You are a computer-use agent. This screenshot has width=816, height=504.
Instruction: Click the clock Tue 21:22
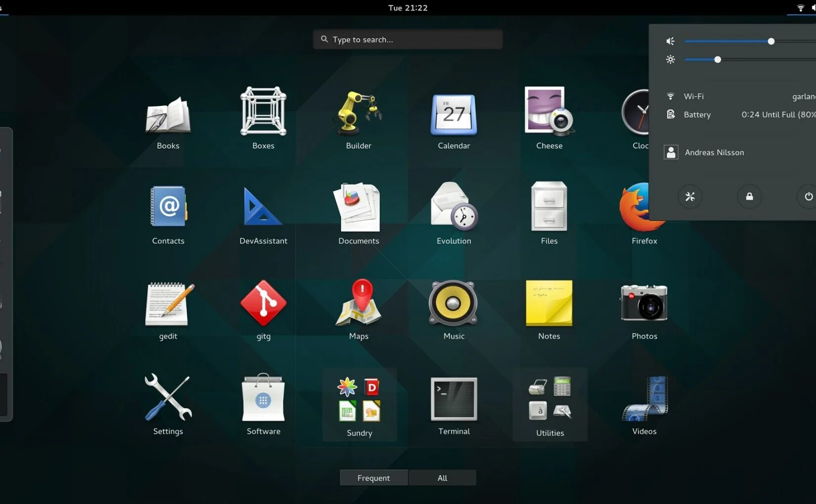point(408,8)
